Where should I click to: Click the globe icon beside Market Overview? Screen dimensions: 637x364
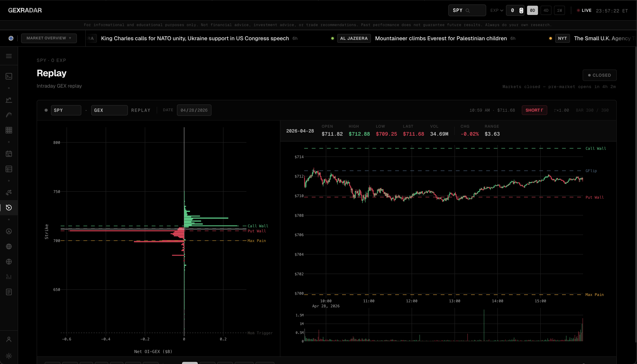tap(11, 38)
